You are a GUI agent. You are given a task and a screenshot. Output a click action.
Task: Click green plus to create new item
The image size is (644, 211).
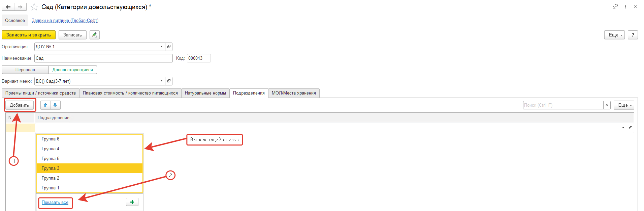coord(132,202)
